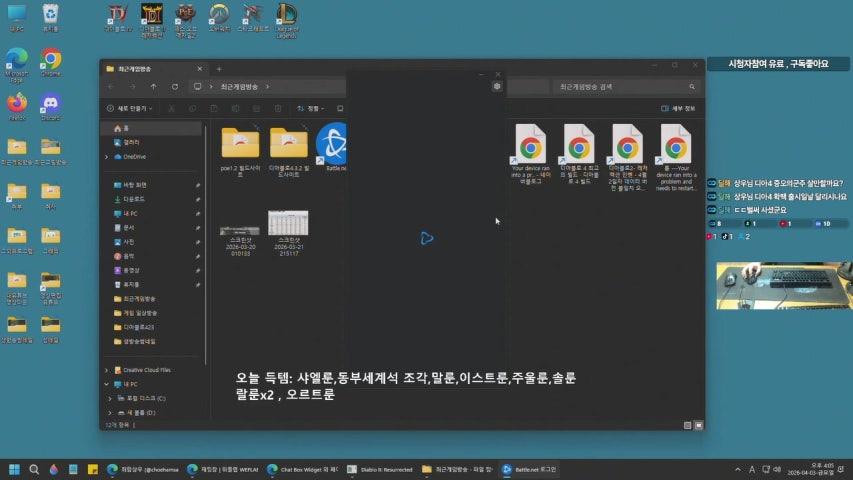The height and width of the screenshot is (480, 853).
Task: Click the Forward arrow in File Explorer
Action: pos(133,87)
